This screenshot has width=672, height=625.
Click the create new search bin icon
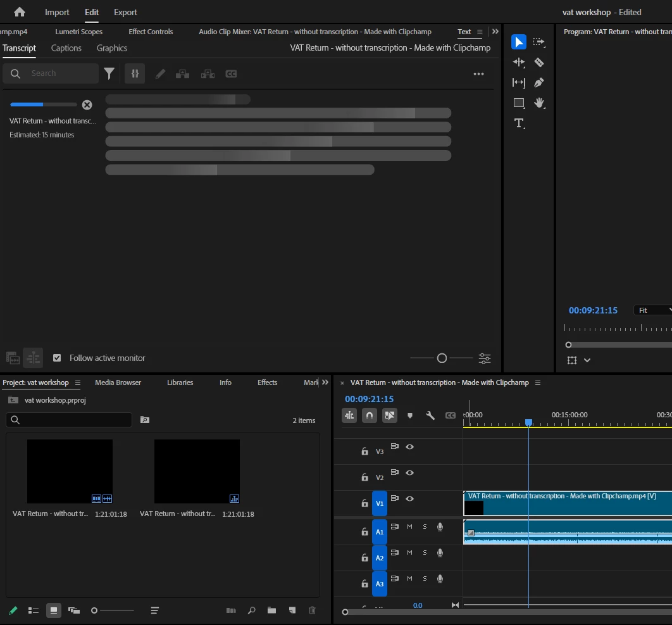coord(145,420)
